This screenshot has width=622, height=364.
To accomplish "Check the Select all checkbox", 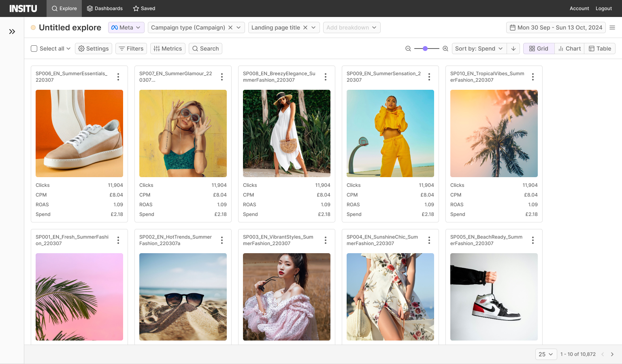I will point(34,49).
